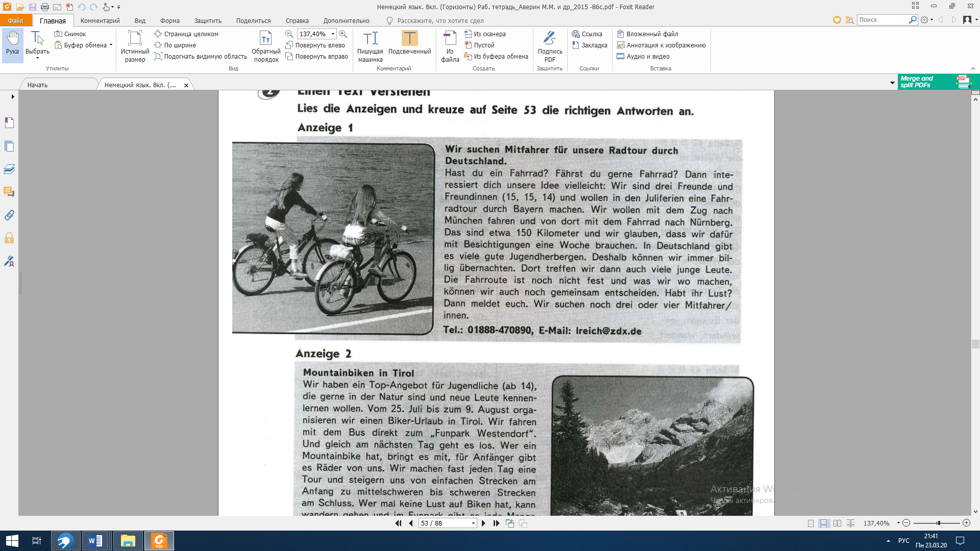Add a Закладка bookmark
This screenshot has width=980, height=551.
point(590,45)
